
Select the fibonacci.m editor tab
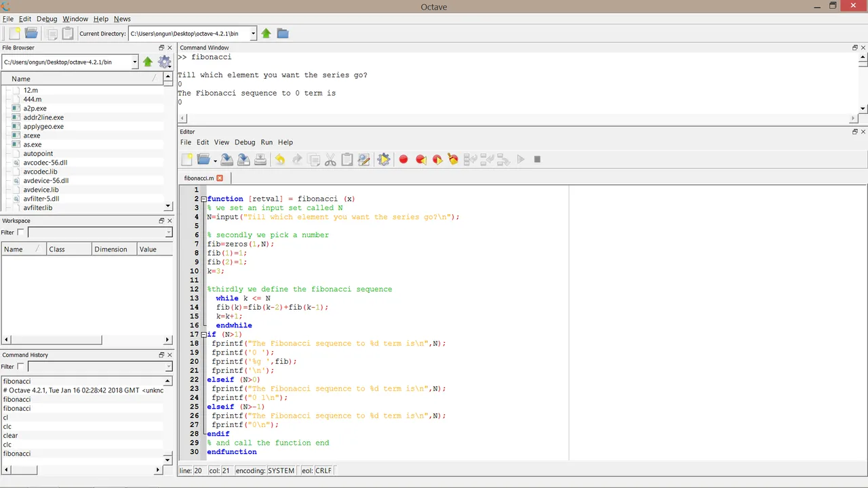click(x=199, y=178)
